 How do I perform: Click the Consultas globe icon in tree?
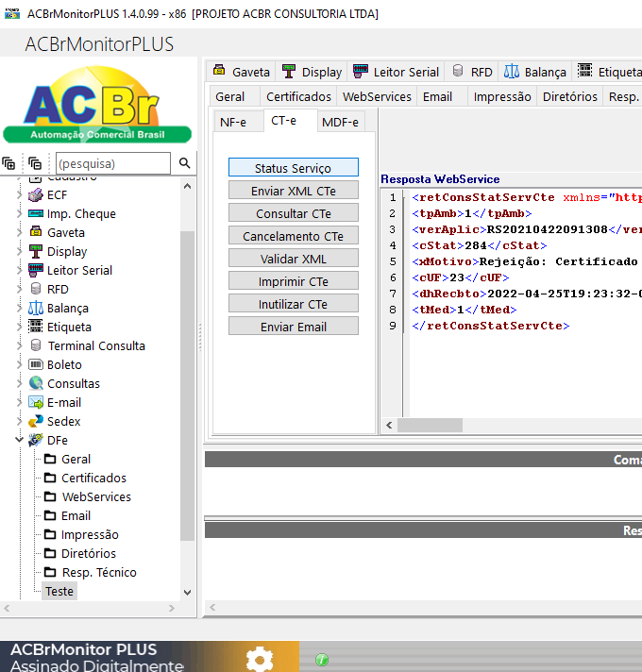[x=36, y=383]
